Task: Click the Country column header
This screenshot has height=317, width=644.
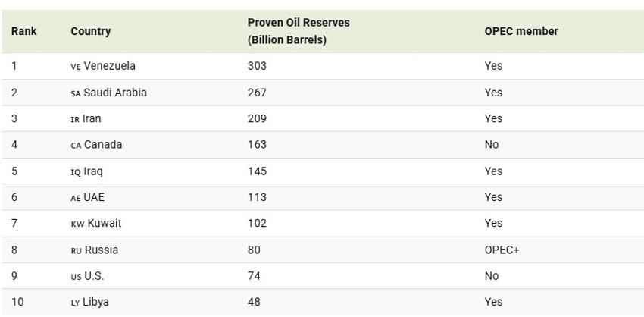Action: tap(90, 31)
